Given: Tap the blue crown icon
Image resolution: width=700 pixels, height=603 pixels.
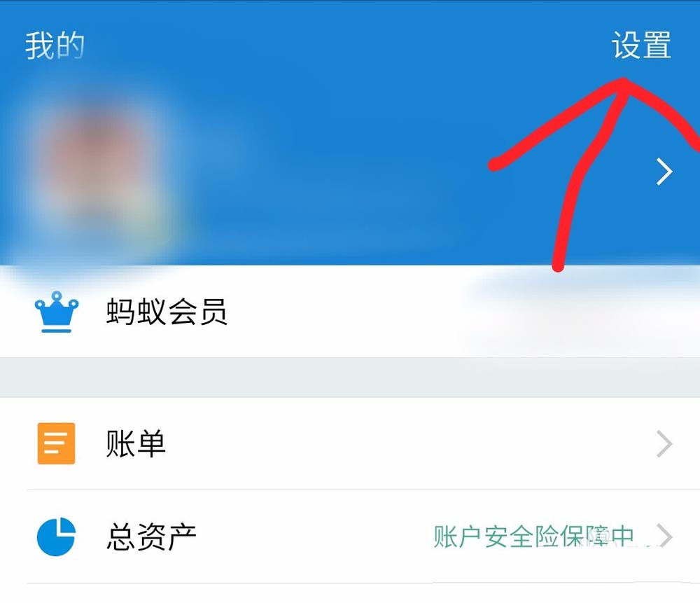Looking at the screenshot, I should (x=57, y=312).
